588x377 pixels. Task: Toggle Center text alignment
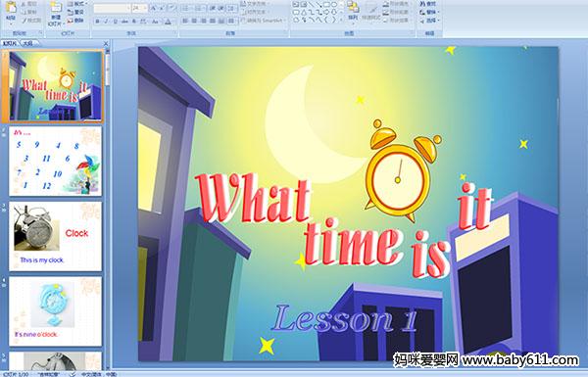click(x=194, y=21)
